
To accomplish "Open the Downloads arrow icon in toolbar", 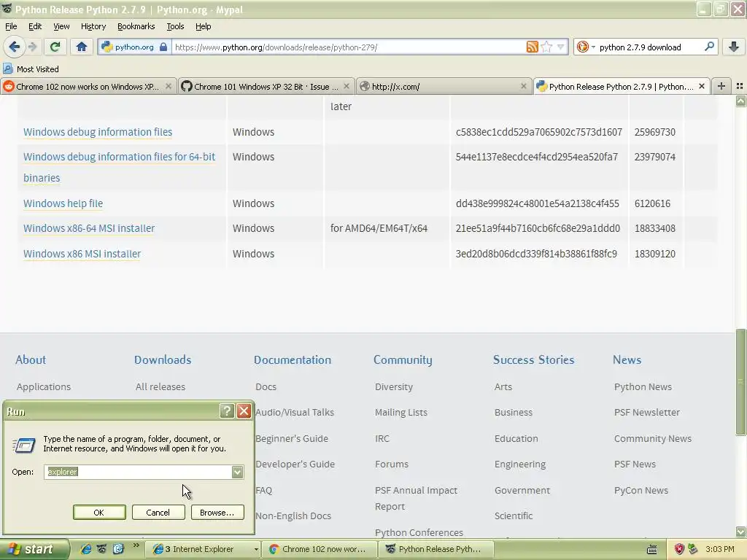I will click(x=734, y=47).
